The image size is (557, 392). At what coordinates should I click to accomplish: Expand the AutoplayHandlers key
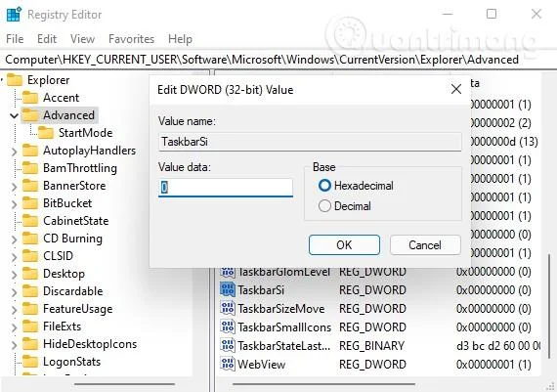pyautogui.click(x=15, y=152)
